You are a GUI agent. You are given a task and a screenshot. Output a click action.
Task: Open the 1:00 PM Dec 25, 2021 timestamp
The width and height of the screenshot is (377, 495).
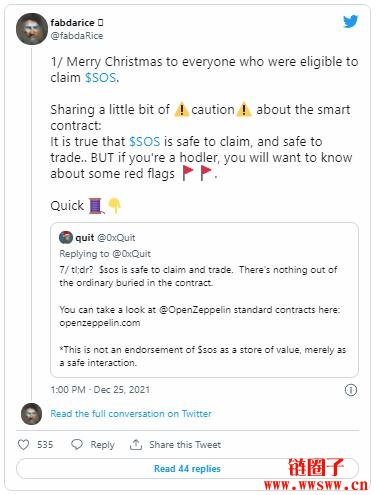(100, 390)
